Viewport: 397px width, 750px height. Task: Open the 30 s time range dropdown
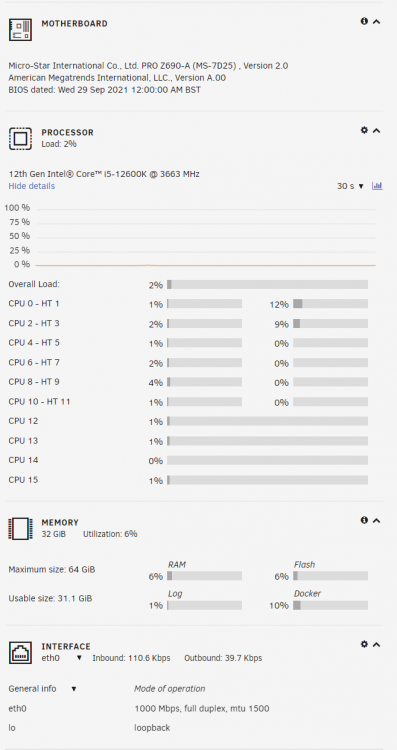(x=350, y=186)
